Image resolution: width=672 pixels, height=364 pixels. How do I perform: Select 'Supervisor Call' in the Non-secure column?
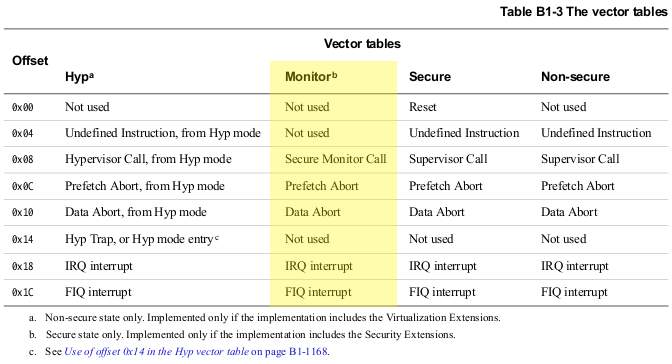click(580, 159)
